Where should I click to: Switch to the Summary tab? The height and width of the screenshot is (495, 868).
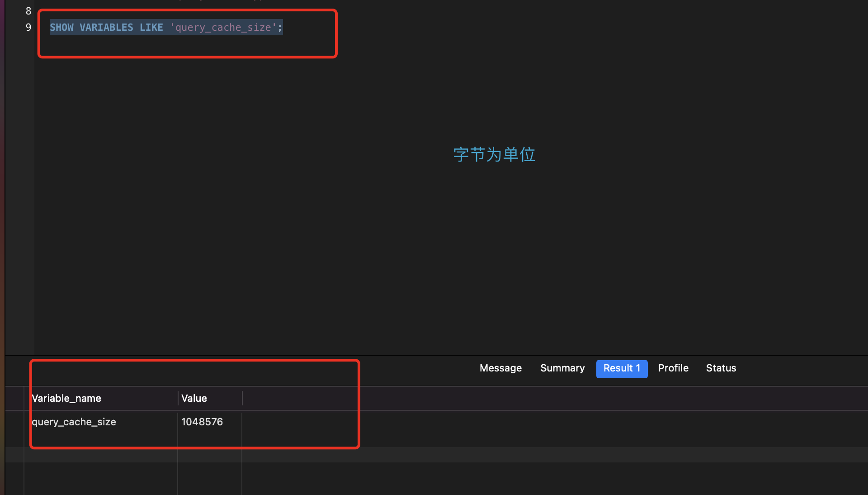click(x=562, y=368)
